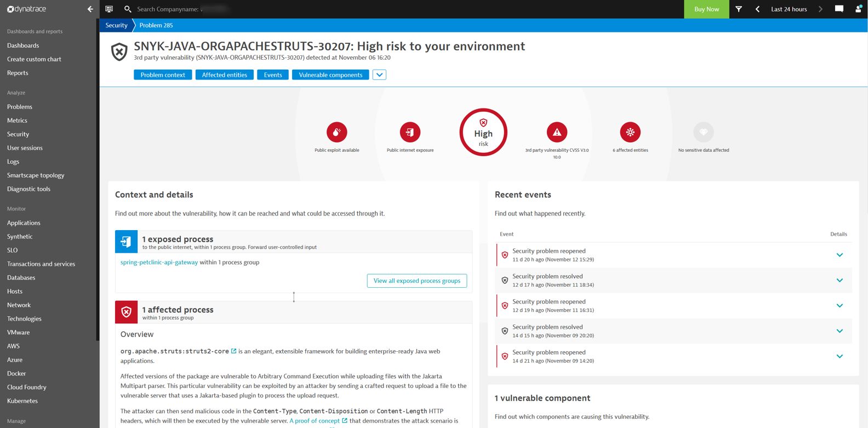Go to previous timeframe arrow
Viewport: 868px width, 428px height.
pyautogui.click(x=757, y=9)
